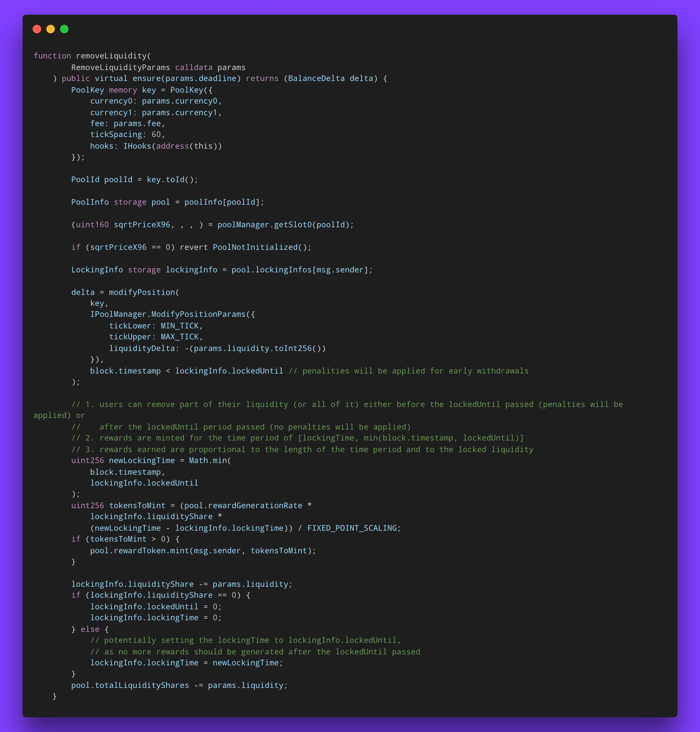Viewport: 700px width, 732px height.
Task: Click 'hooks: IHooks(address(this))' line
Action: [x=156, y=146]
